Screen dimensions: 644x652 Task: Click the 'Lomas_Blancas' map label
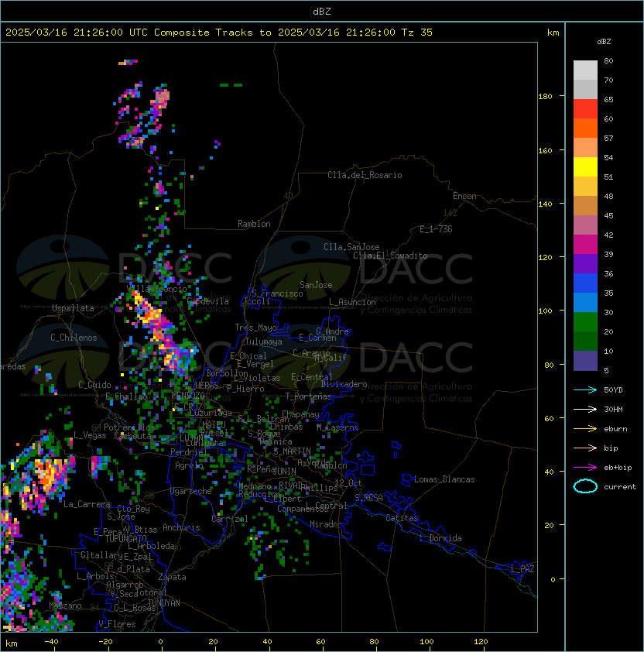[x=444, y=479]
